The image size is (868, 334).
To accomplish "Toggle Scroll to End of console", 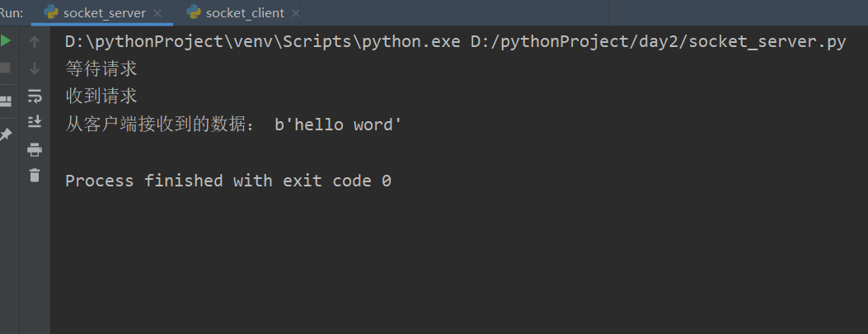I will [35, 122].
